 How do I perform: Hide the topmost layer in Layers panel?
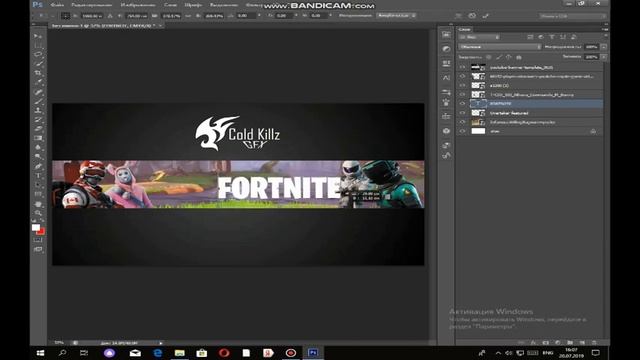coord(462,67)
